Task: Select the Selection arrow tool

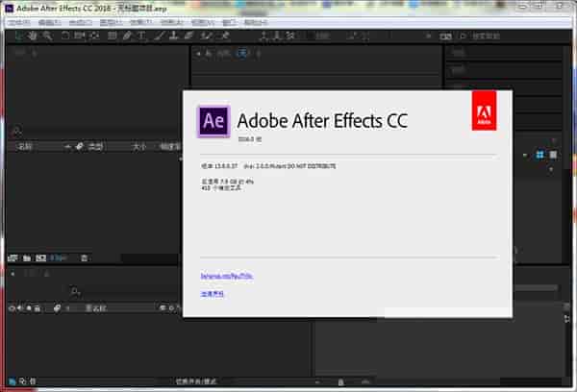Action: click(18, 36)
